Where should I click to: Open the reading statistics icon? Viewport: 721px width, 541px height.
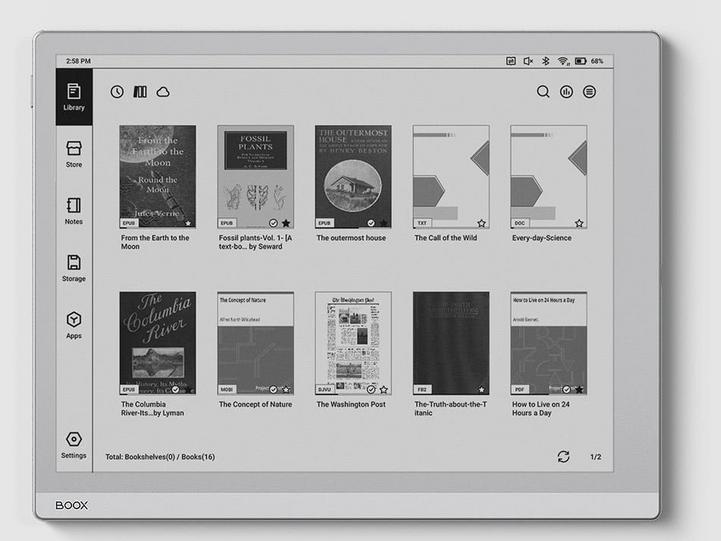567,92
